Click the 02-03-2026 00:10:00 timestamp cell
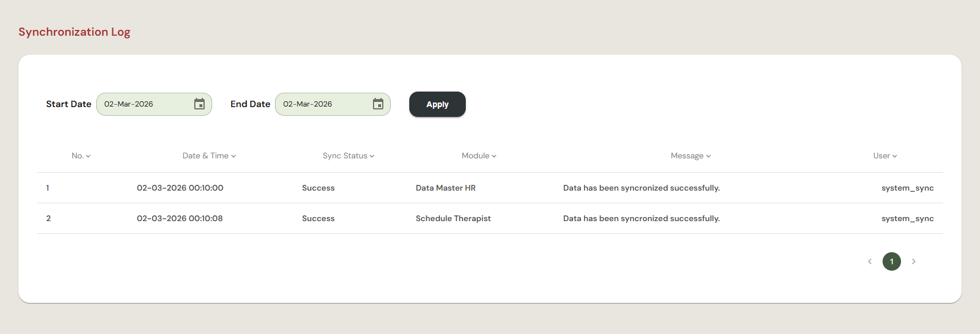Image resolution: width=980 pixels, height=334 pixels. pyautogui.click(x=180, y=188)
